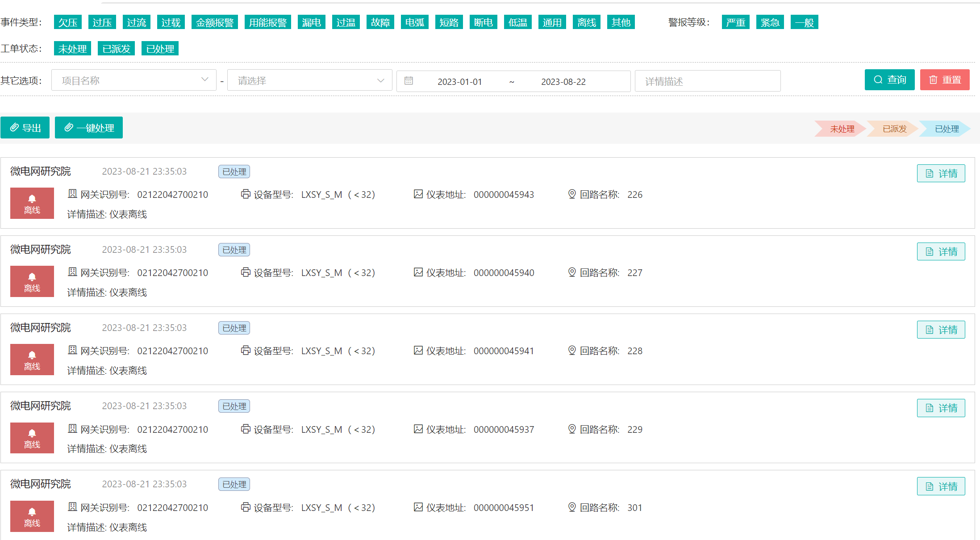Click the calendar icon in date range
This screenshot has height=540, width=980.
pos(409,81)
